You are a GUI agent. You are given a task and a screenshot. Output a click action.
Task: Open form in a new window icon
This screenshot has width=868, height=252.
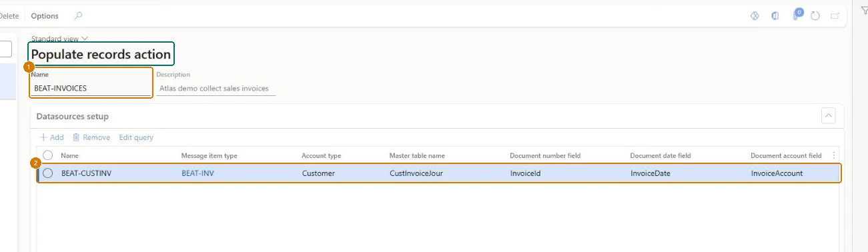coord(835,16)
